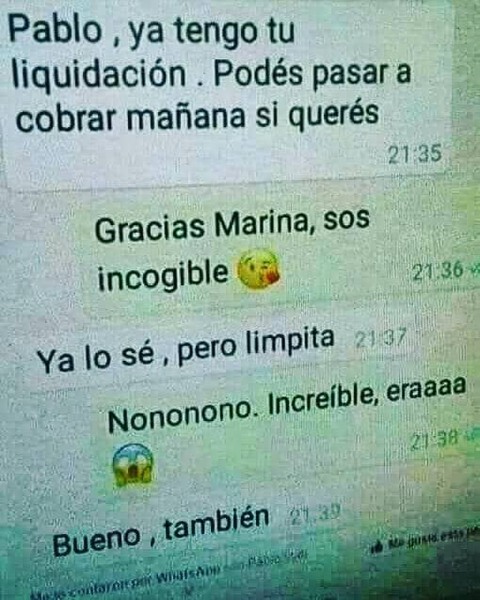
Task: Click the 21:36 timestamp
Action: pyautogui.click(x=439, y=271)
